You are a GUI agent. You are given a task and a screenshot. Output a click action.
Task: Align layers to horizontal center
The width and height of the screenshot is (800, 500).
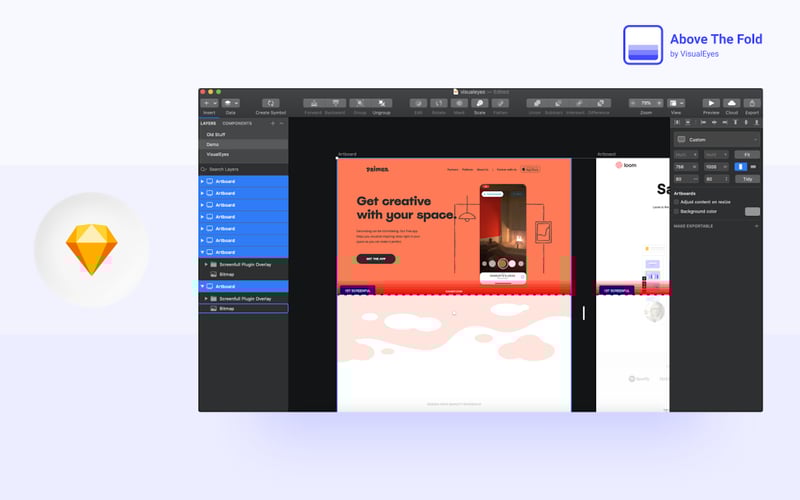(714, 122)
